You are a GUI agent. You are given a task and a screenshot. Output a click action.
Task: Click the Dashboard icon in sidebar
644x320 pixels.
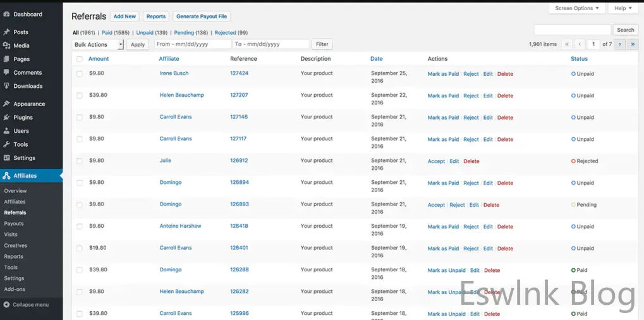point(6,14)
